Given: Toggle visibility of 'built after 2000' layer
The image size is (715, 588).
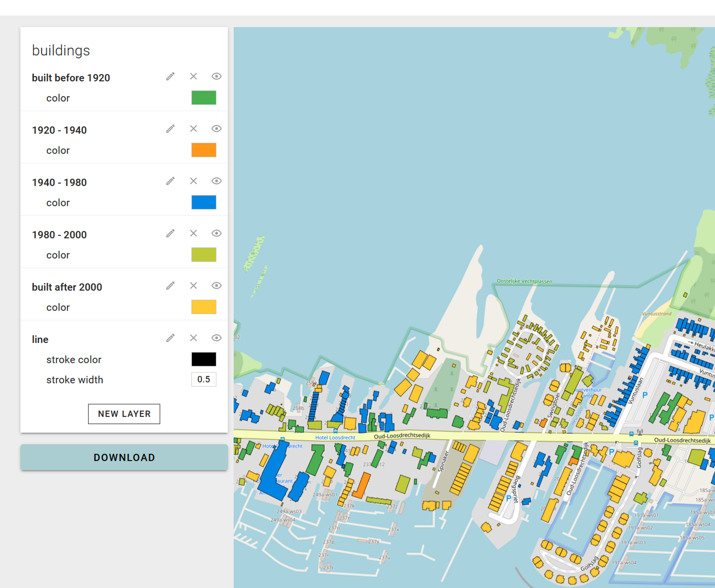Looking at the screenshot, I should [216, 286].
